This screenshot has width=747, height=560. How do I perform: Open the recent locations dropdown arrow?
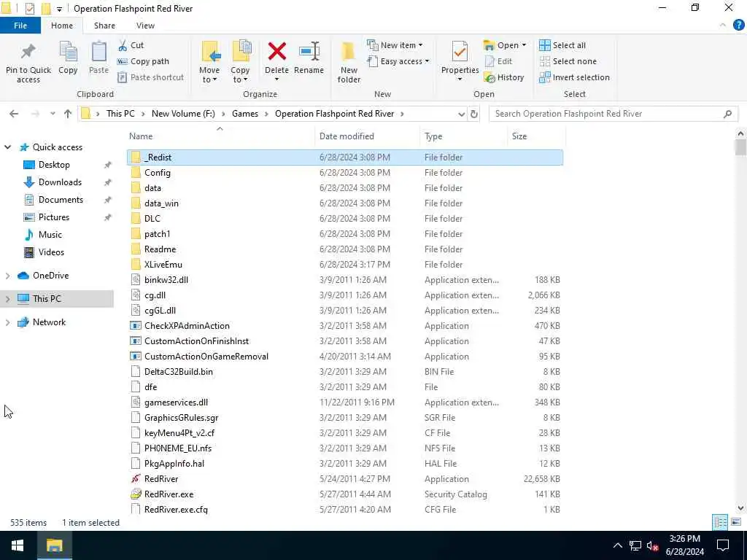(53, 114)
